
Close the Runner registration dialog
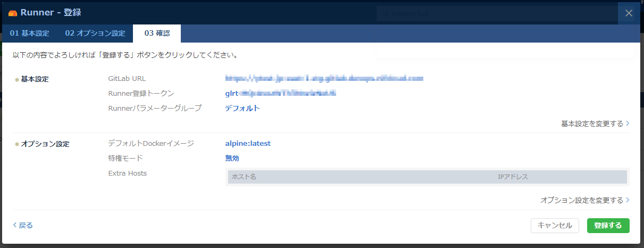629,13
